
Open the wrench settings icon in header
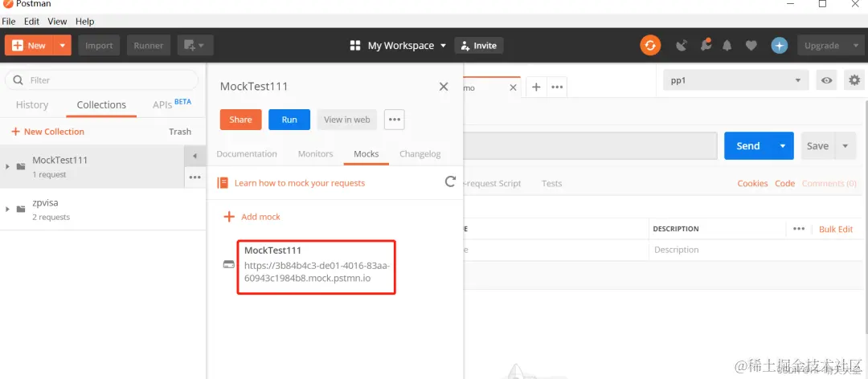pyautogui.click(x=706, y=46)
